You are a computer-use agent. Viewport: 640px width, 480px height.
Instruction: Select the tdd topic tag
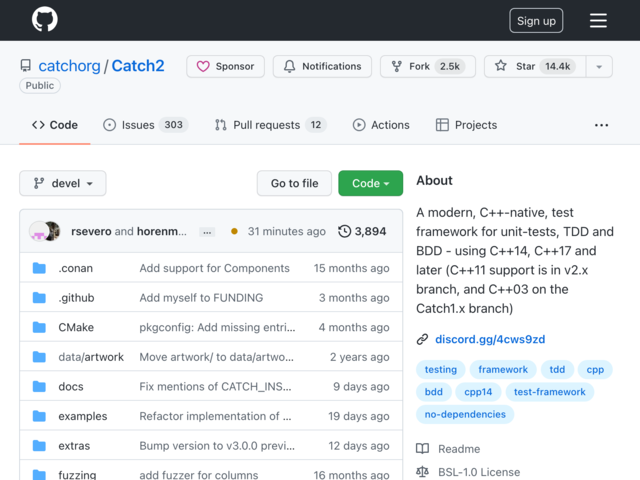pos(557,370)
